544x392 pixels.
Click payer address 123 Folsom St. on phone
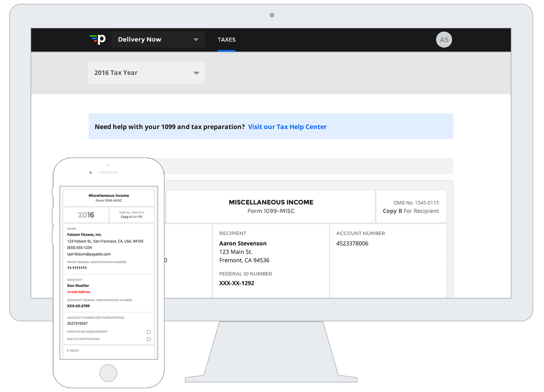pyautogui.click(x=105, y=242)
